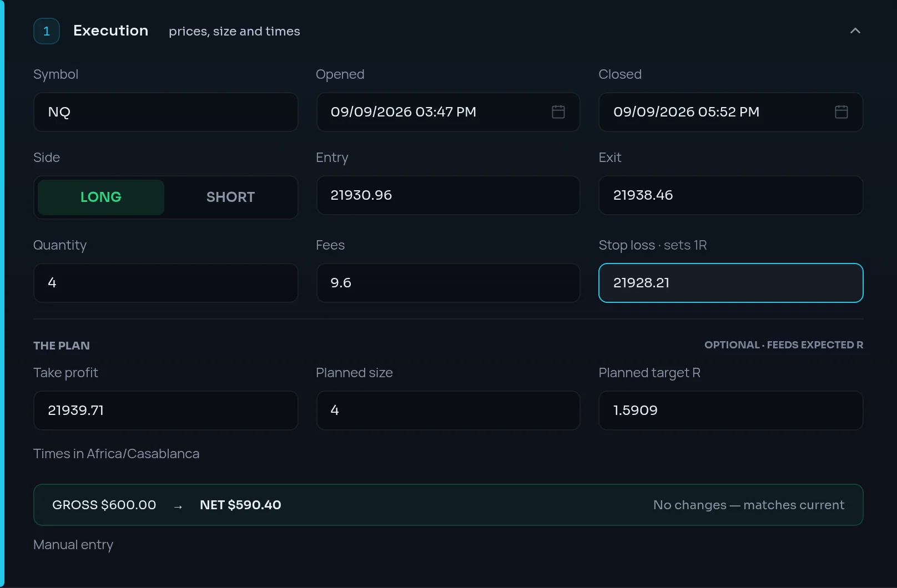897x588 pixels.
Task: Click the 'THE PLAN' section heading
Action: click(62, 346)
